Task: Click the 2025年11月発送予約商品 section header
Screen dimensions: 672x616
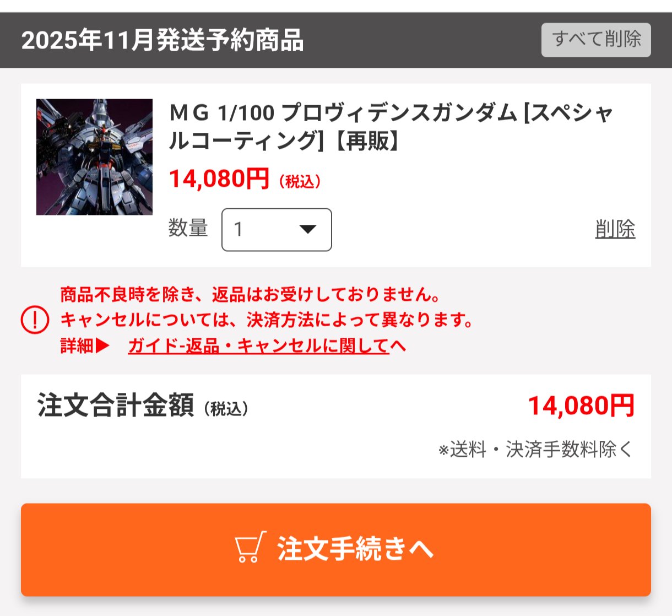Action: pyautogui.click(x=162, y=41)
